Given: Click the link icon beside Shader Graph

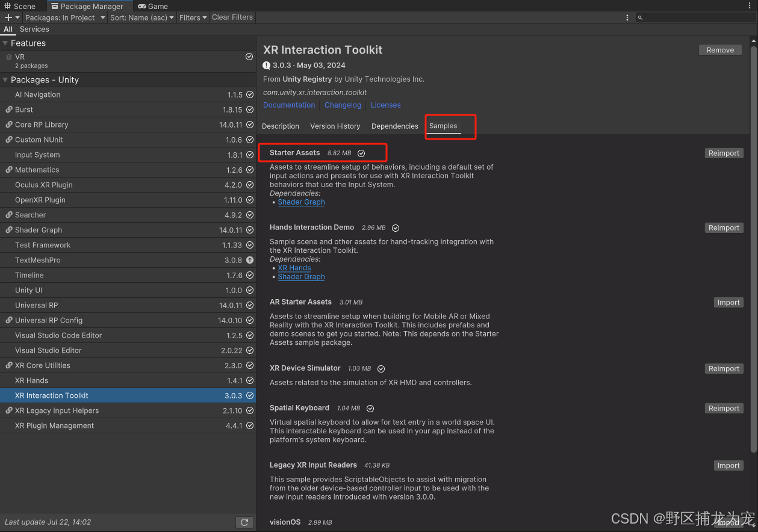Looking at the screenshot, I should tap(9, 230).
